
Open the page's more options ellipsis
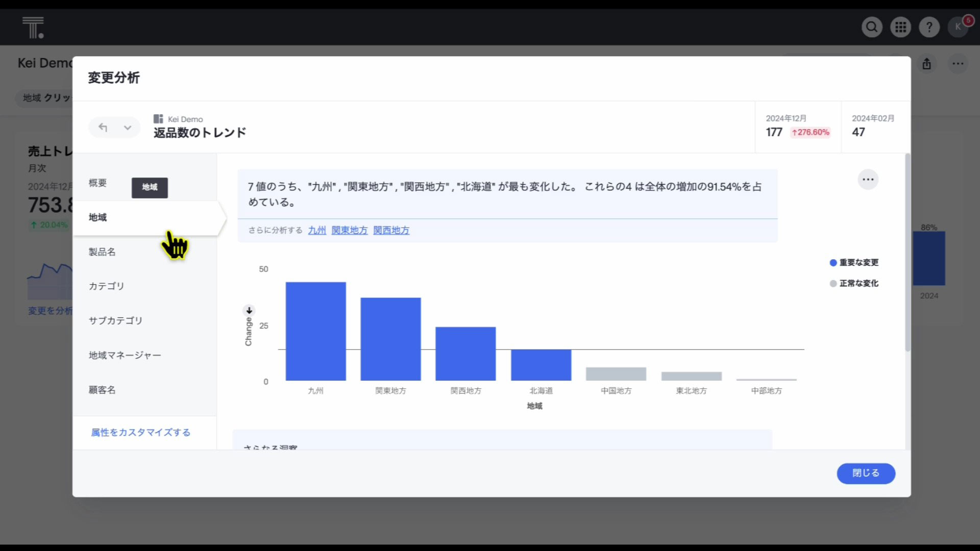pyautogui.click(x=958, y=64)
